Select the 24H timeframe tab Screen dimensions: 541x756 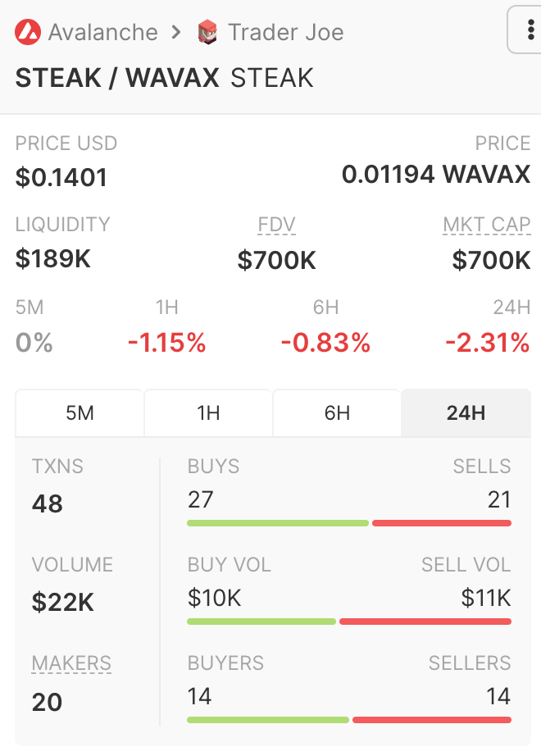coord(466,413)
